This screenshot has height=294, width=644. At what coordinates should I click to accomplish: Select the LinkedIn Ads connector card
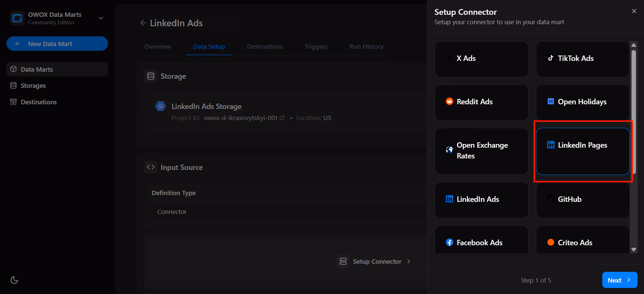(481, 200)
